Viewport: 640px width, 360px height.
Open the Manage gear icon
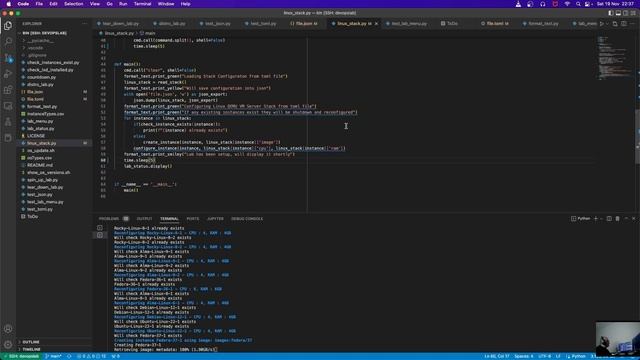pyautogui.click(x=8, y=344)
